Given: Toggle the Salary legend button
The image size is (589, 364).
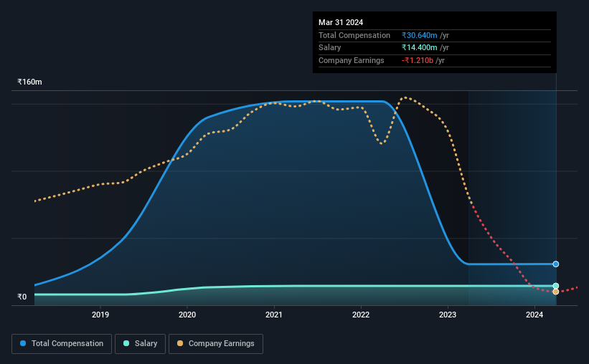Looking at the screenshot, I should click(140, 344).
